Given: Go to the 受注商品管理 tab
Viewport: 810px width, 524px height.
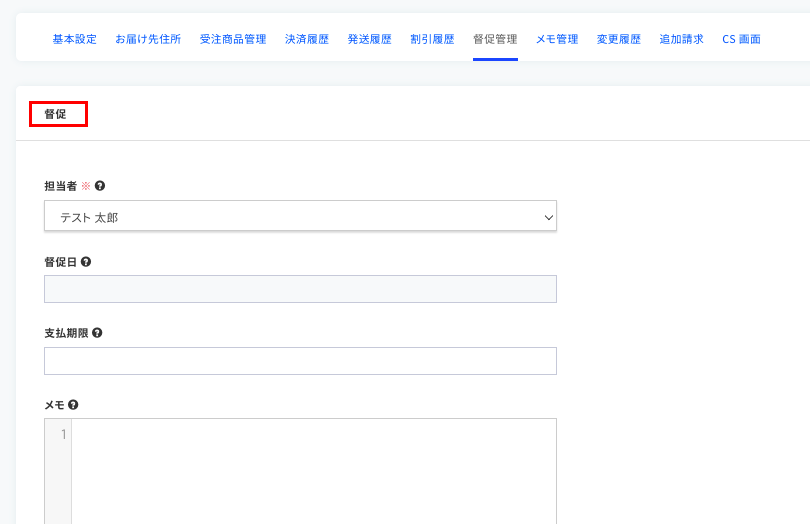Looking at the screenshot, I should coord(233,39).
